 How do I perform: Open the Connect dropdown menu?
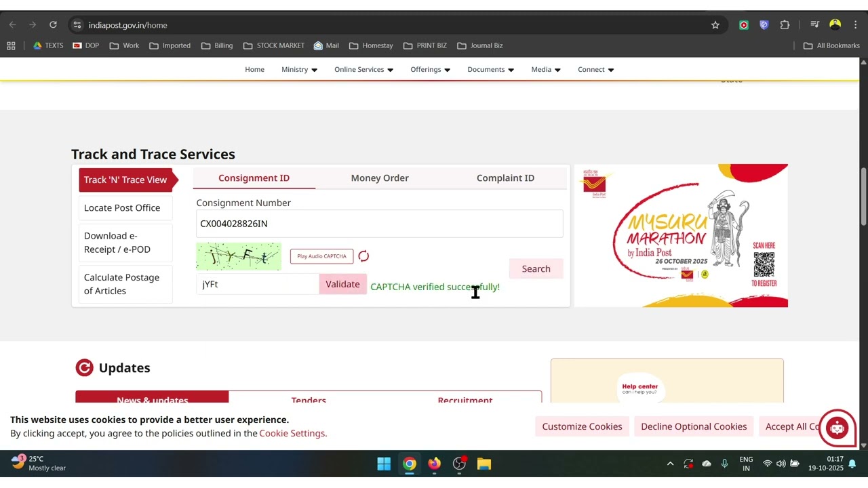tap(595, 70)
